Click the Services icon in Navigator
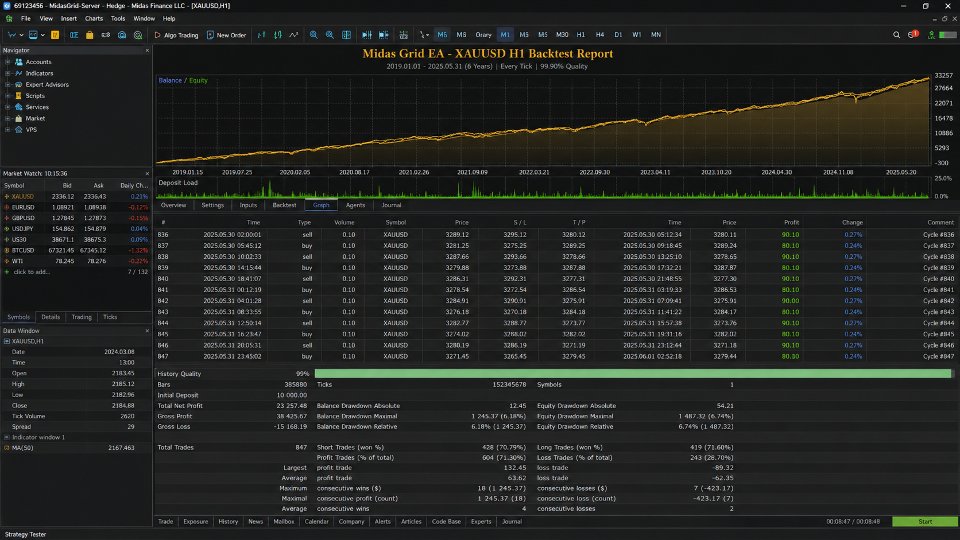The height and width of the screenshot is (540, 960). (x=18, y=107)
